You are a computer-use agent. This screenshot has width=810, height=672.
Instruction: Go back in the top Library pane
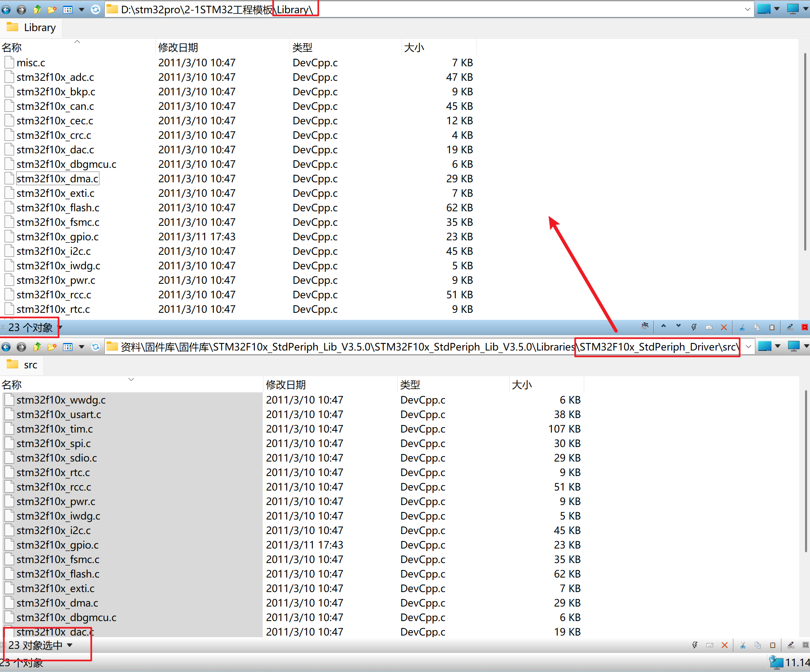point(6,10)
